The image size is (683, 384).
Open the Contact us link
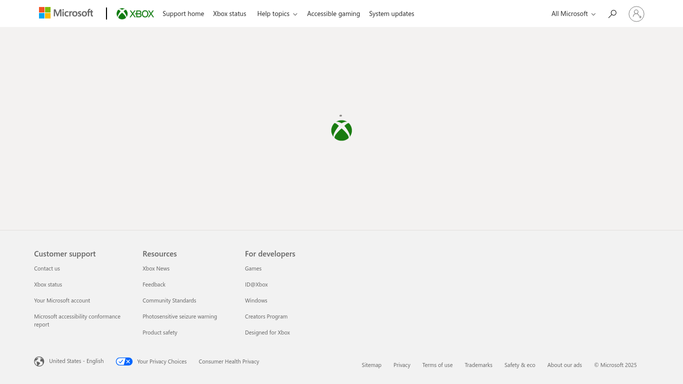click(47, 269)
